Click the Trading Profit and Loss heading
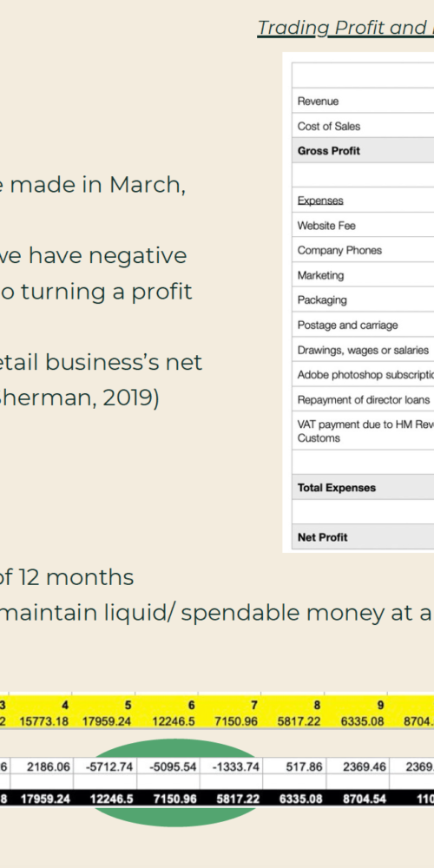Screen dimensions: 434x868 346,28
